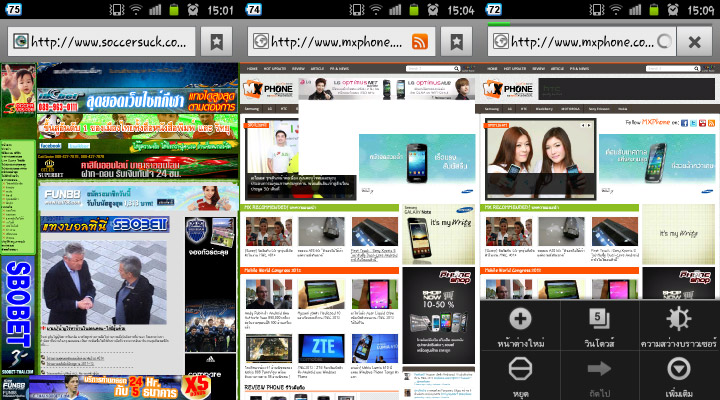Click the next arrow on the featured slideshow
This screenshot has width=720, height=400.
coord(590,125)
